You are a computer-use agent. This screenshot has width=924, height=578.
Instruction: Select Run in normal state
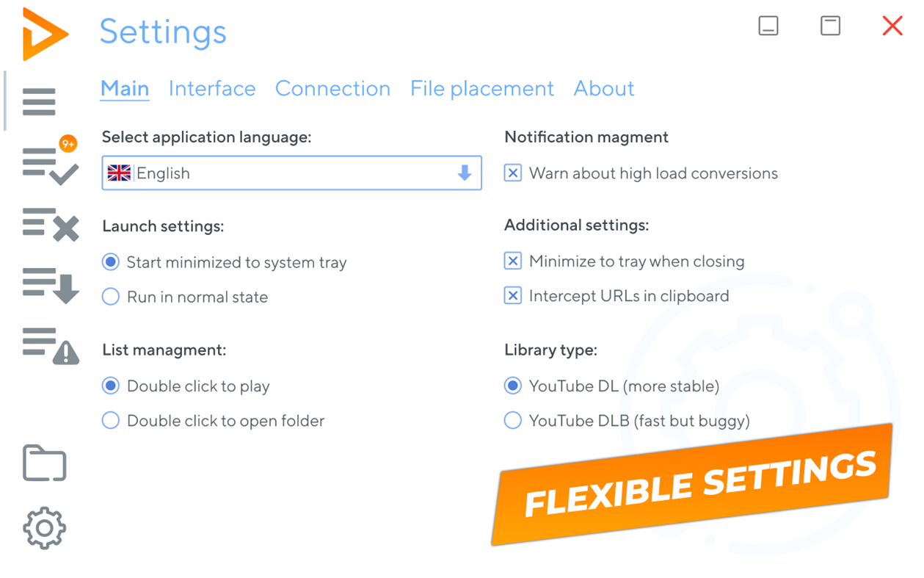pos(110,297)
